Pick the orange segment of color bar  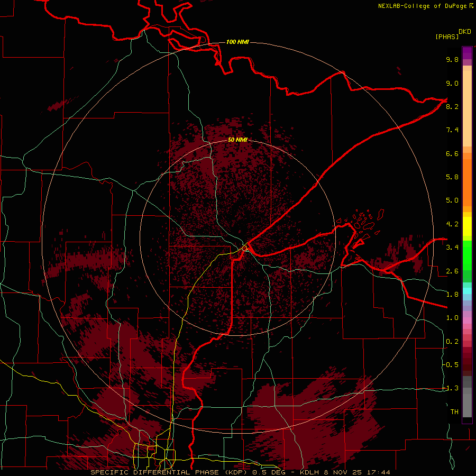click(x=467, y=183)
